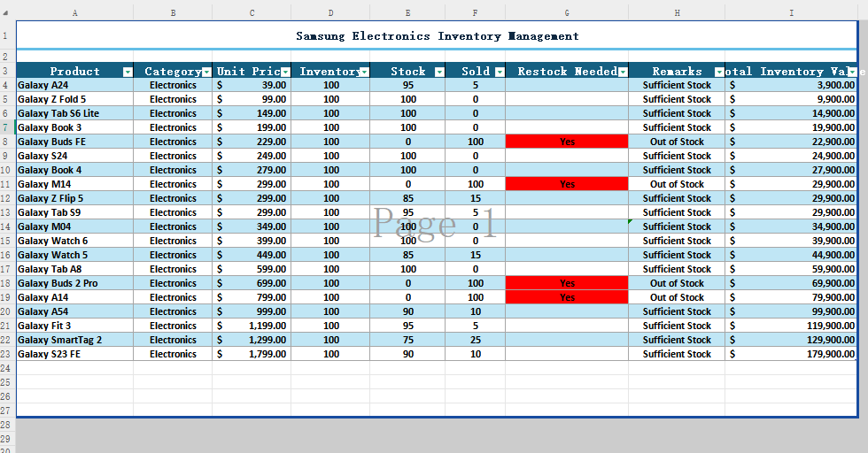Open the Restock Needed filter dropdown
This screenshot has height=453, width=868.
click(x=623, y=72)
